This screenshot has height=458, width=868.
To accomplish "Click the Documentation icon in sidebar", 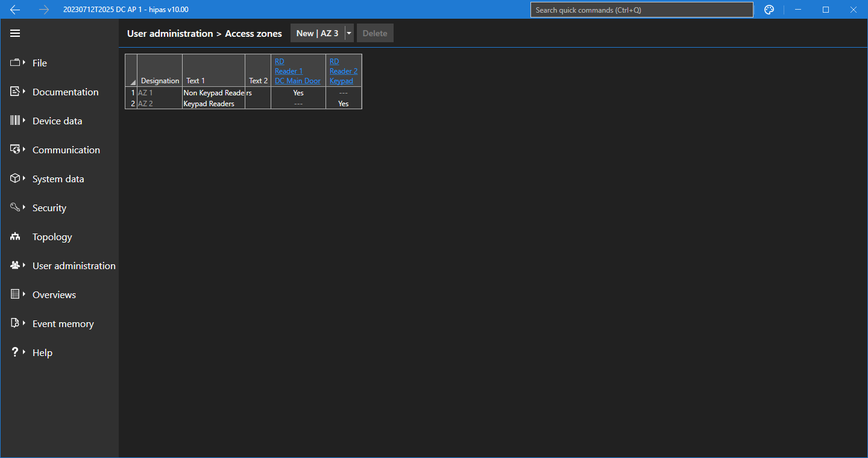I will [15, 92].
